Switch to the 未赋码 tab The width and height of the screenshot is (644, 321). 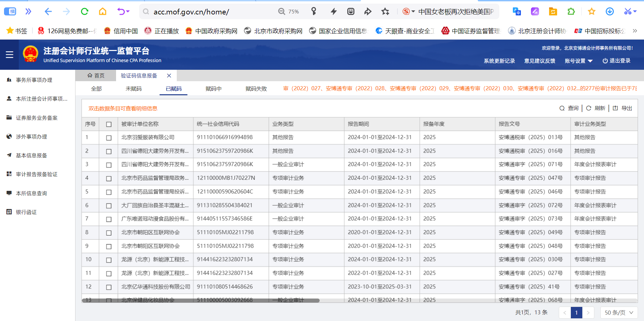click(133, 89)
